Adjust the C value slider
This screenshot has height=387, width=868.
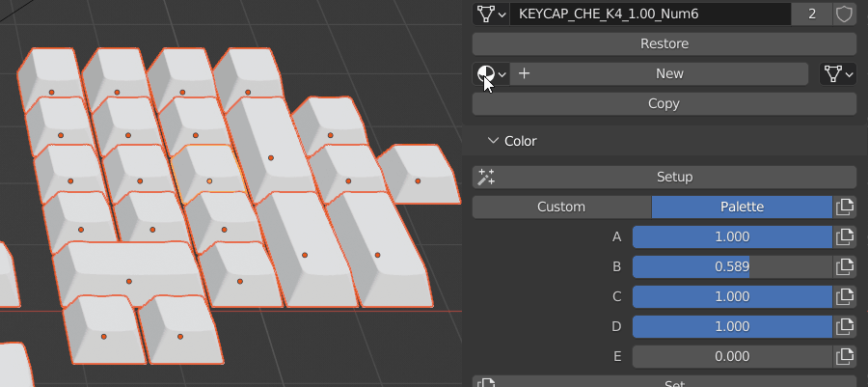tap(732, 296)
